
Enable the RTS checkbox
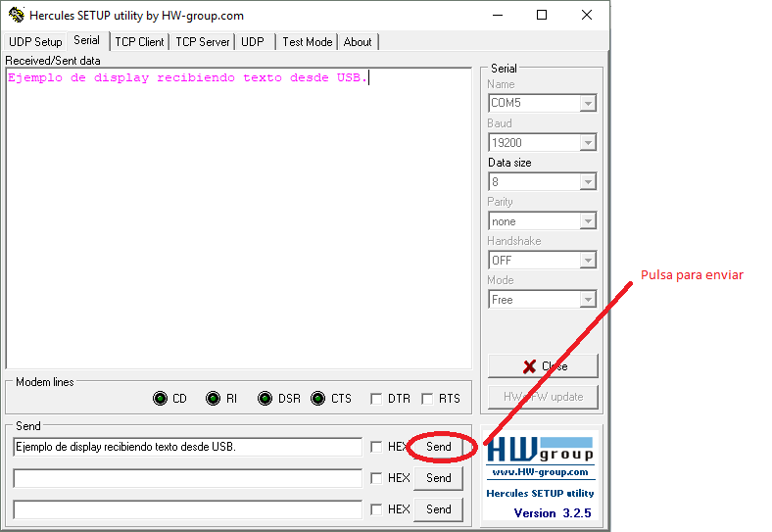427,399
